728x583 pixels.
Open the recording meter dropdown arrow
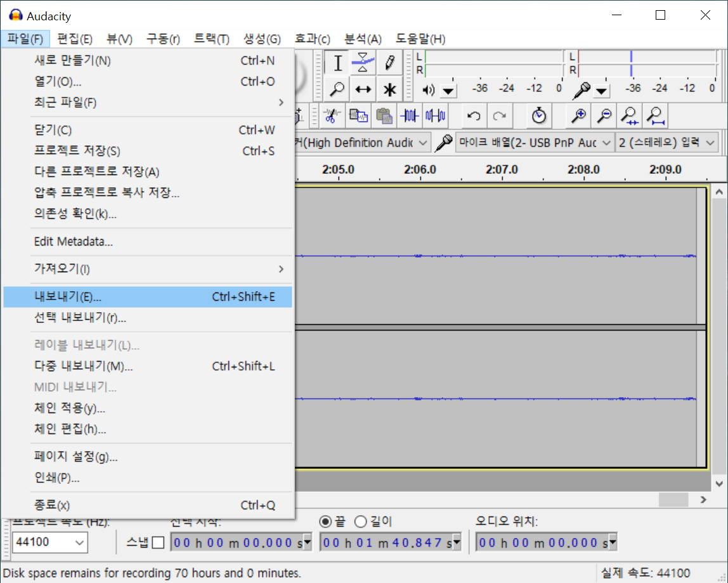pos(601,91)
